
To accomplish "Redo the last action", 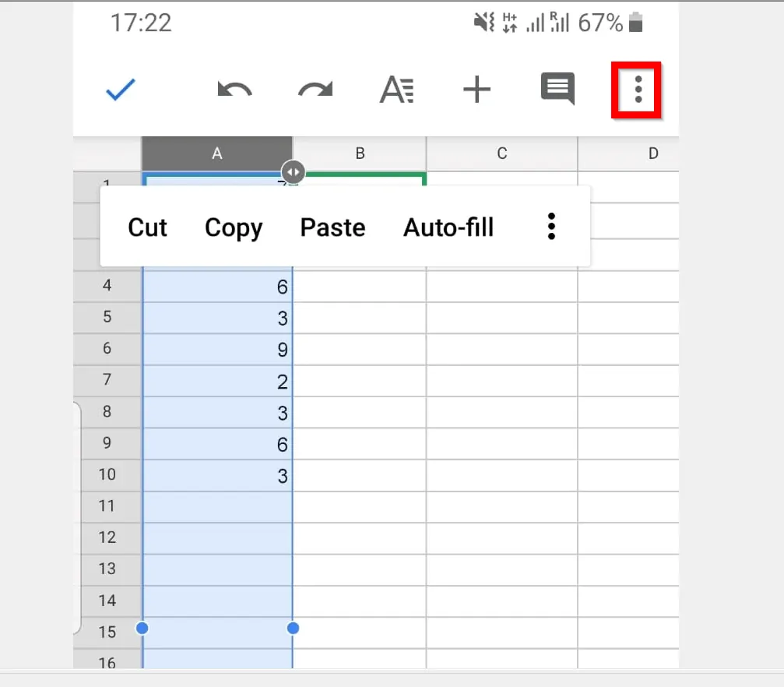I will pyautogui.click(x=316, y=90).
